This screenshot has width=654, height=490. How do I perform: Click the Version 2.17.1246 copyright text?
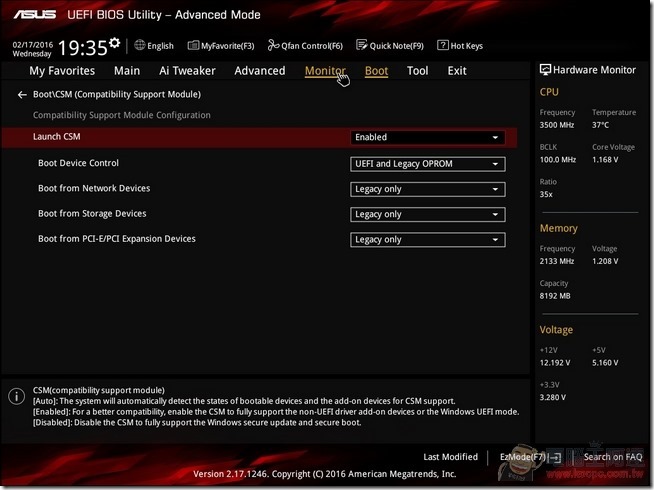324,474
